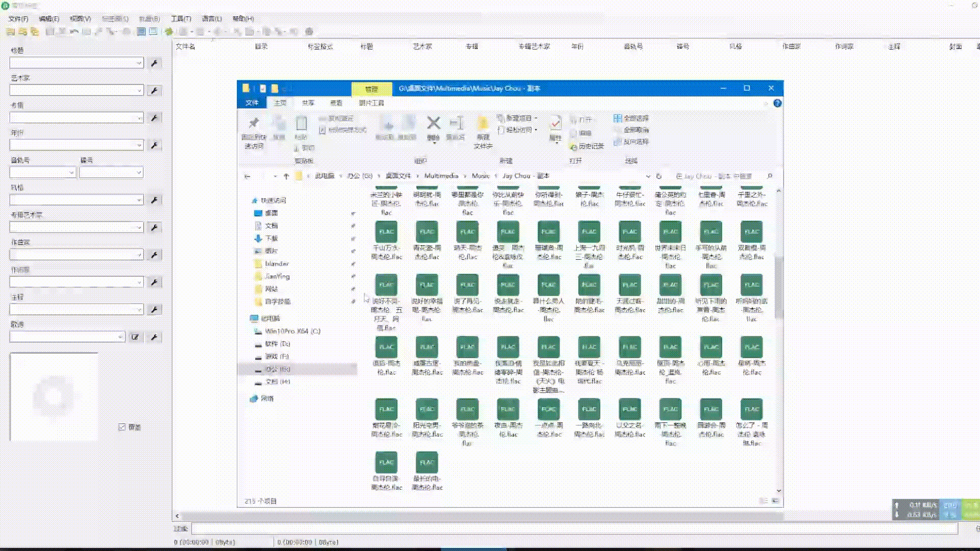980x551 pixels.
Task: Select 千山万水-周杰伦.flac file thumbnail
Action: (x=386, y=232)
